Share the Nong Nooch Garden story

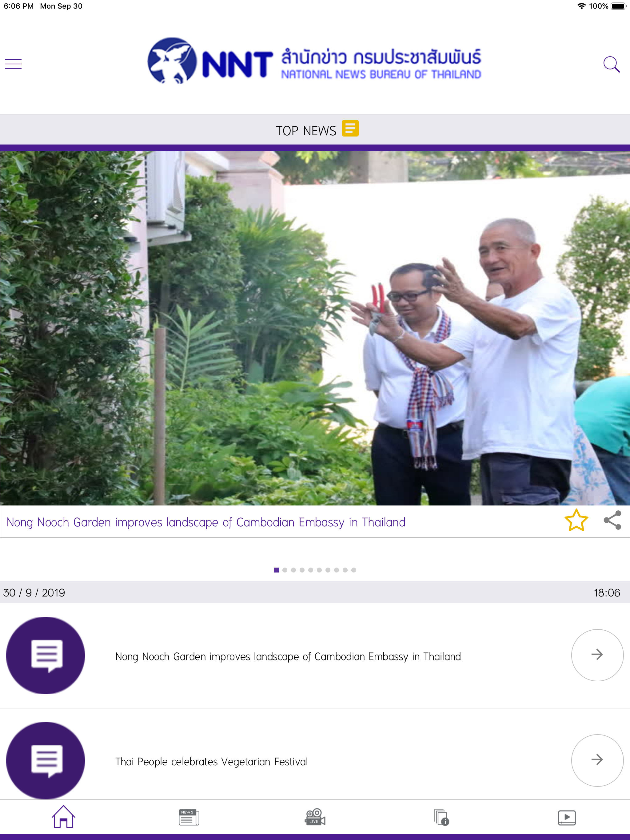point(612,521)
